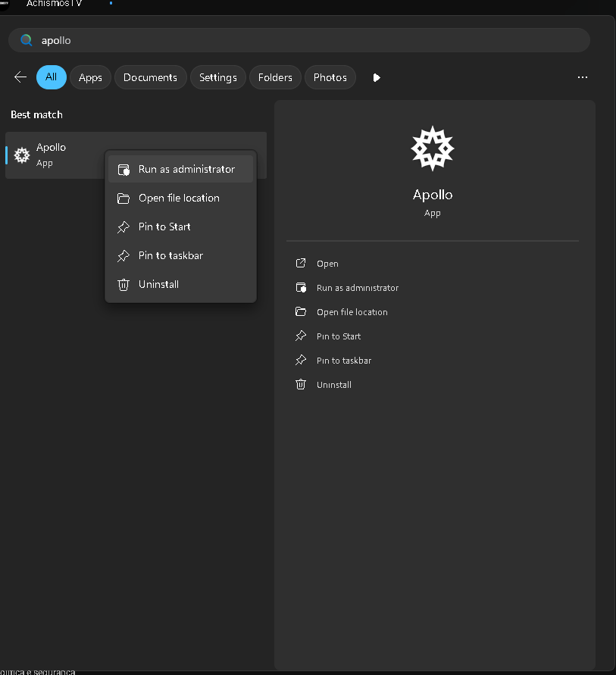Click the Apollo title in details pane

tap(433, 195)
